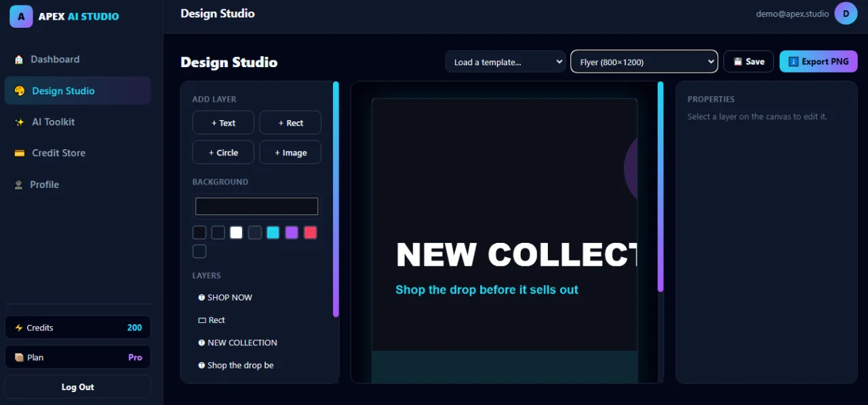The image size is (868, 405).
Task: Add a new Rect layer
Action: tap(290, 123)
